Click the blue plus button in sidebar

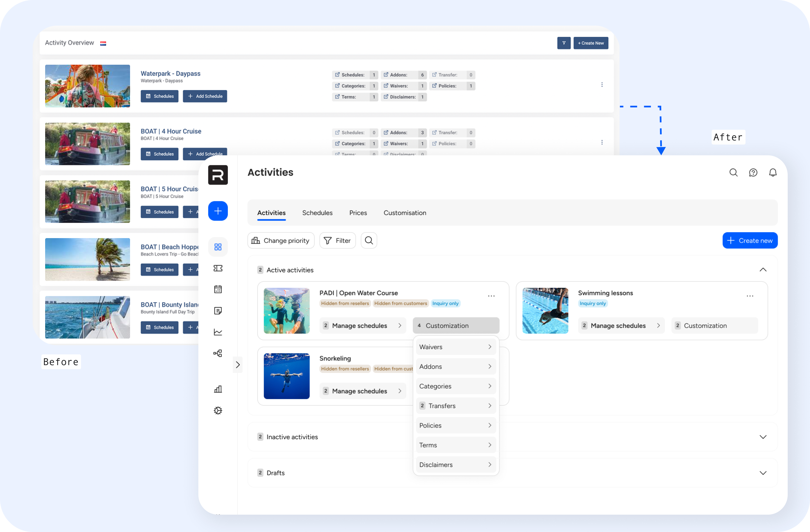(218, 211)
